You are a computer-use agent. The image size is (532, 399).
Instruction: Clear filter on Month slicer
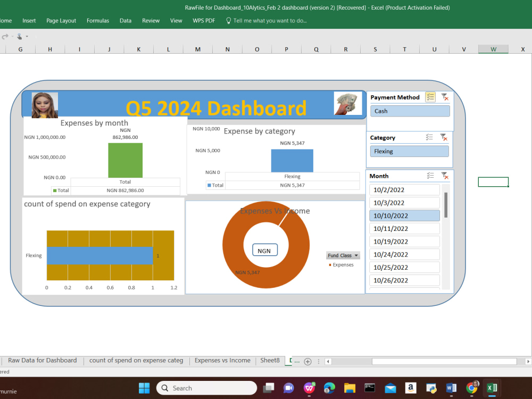click(x=444, y=176)
